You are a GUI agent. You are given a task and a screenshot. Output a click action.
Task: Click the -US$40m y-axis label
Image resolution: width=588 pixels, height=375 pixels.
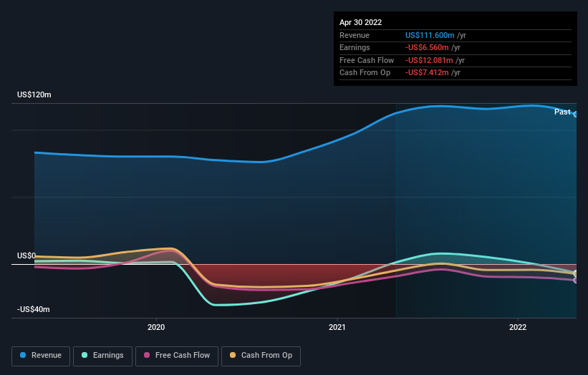34,309
